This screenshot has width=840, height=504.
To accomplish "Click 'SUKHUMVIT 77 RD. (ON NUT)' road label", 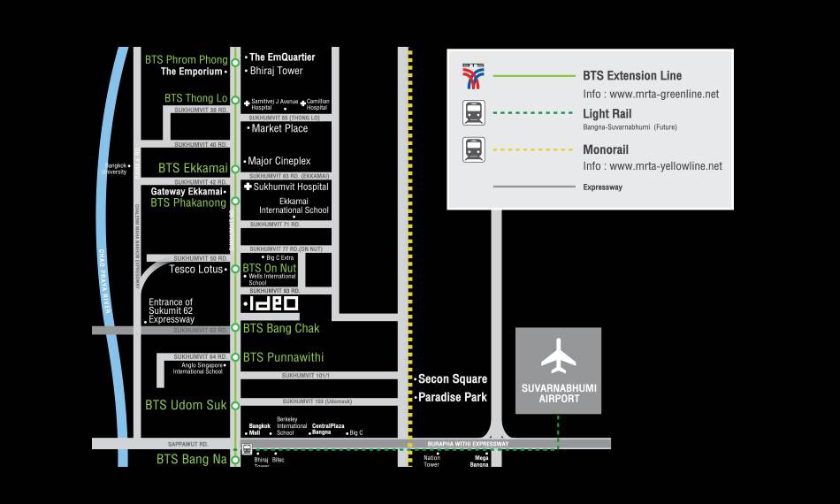I will (x=286, y=249).
